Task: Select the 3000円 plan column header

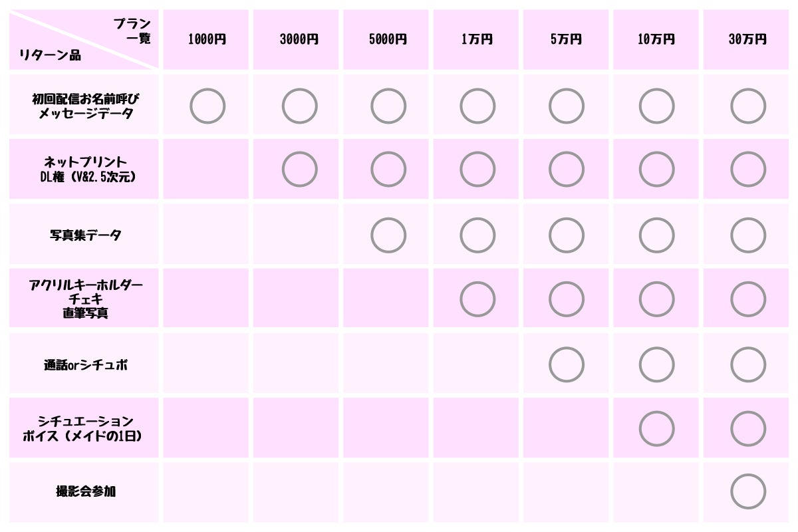Action: (299, 39)
